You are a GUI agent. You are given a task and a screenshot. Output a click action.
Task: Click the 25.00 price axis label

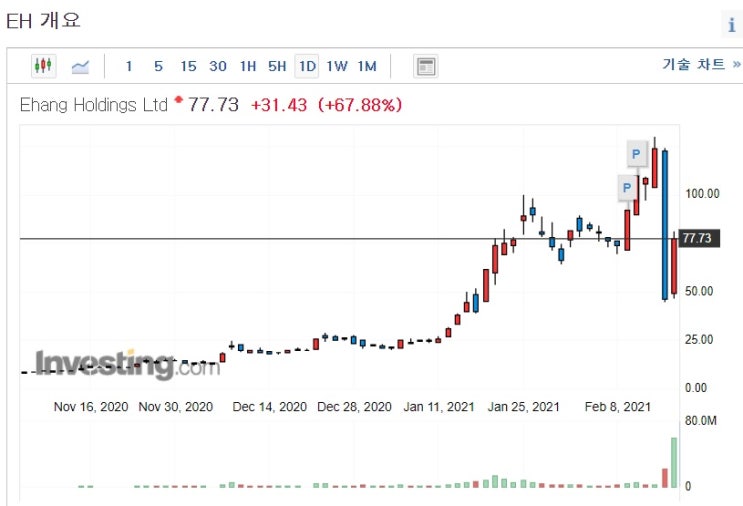tap(699, 339)
